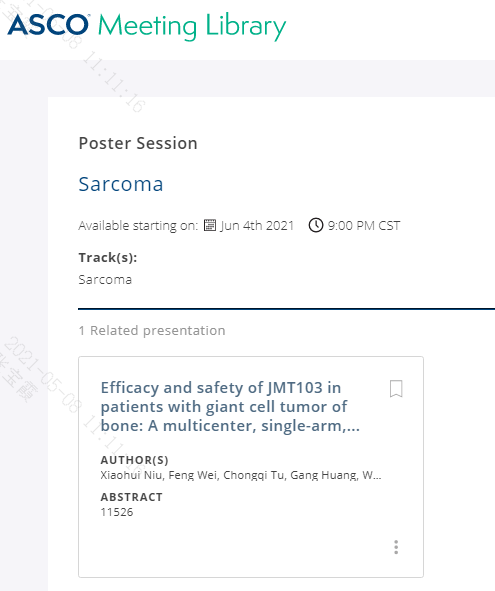Click the ABSTRACT label on card

coord(132,497)
